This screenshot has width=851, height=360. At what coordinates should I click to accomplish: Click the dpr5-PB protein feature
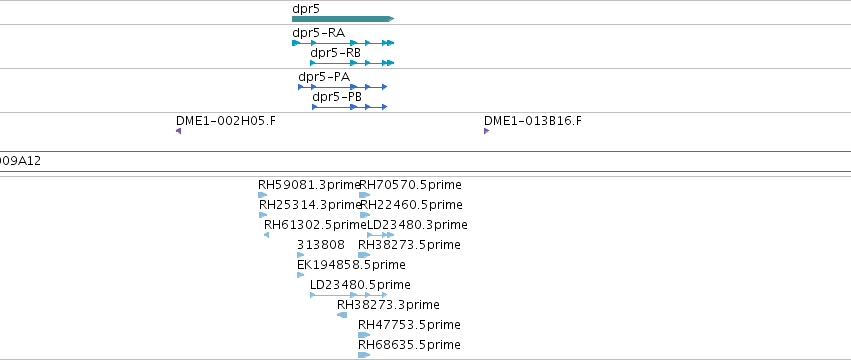pyautogui.click(x=350, y=107)
